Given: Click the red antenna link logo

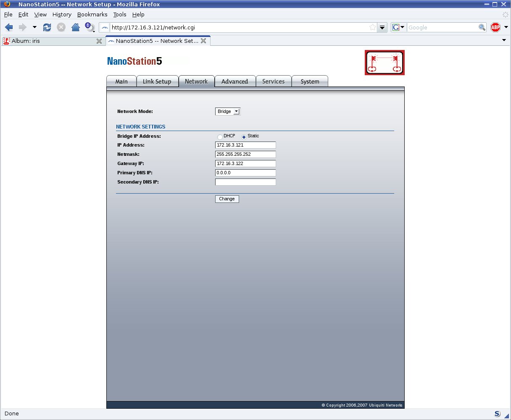Looking at the screenshot, I should pos(385,63).
